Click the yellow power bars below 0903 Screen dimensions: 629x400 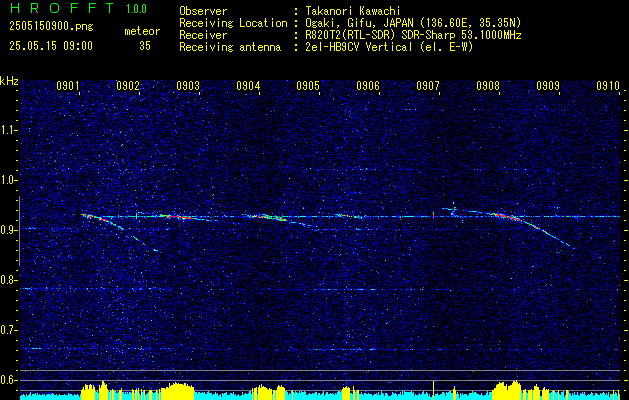click(x=178, y=391)
